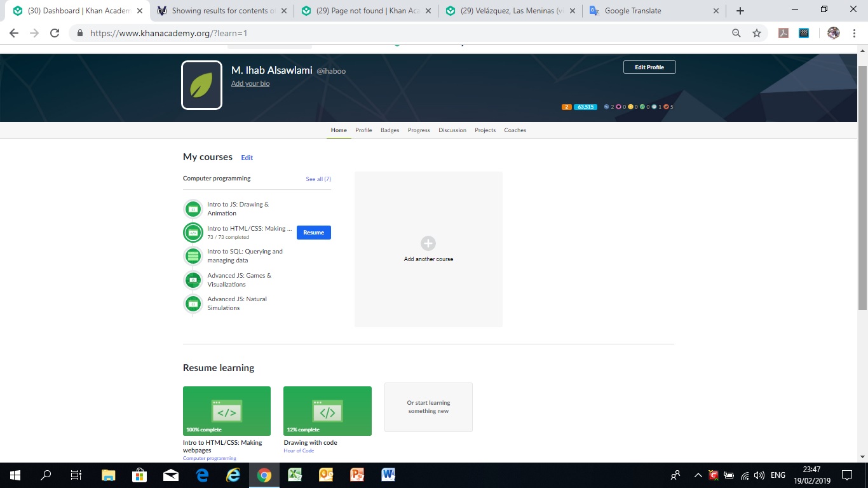Image resolution: width=868 pixels, height=488 pixels.
Task: Click the blue 63,515 energy points badge
Action: 585,107
